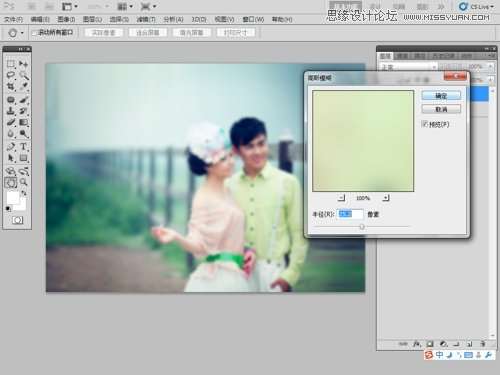
Task: Select the Dodge tool
Action: coord(23,134)
